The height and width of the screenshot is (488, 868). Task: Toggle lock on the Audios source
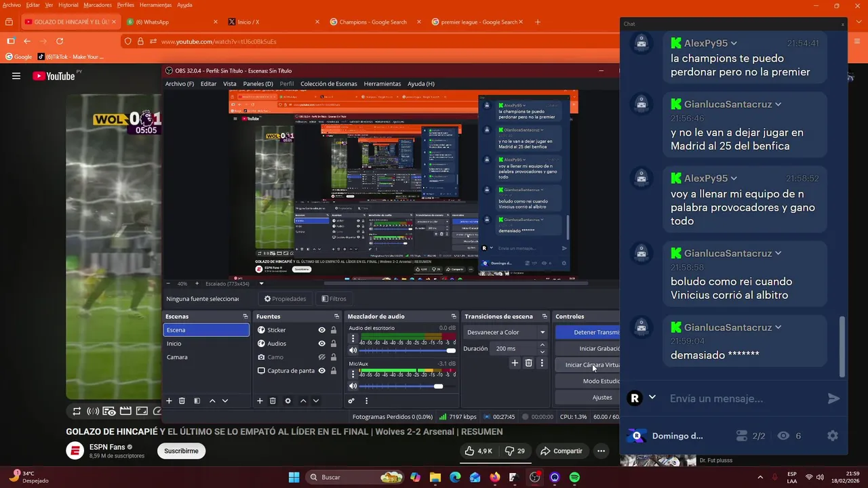(334, 344)
